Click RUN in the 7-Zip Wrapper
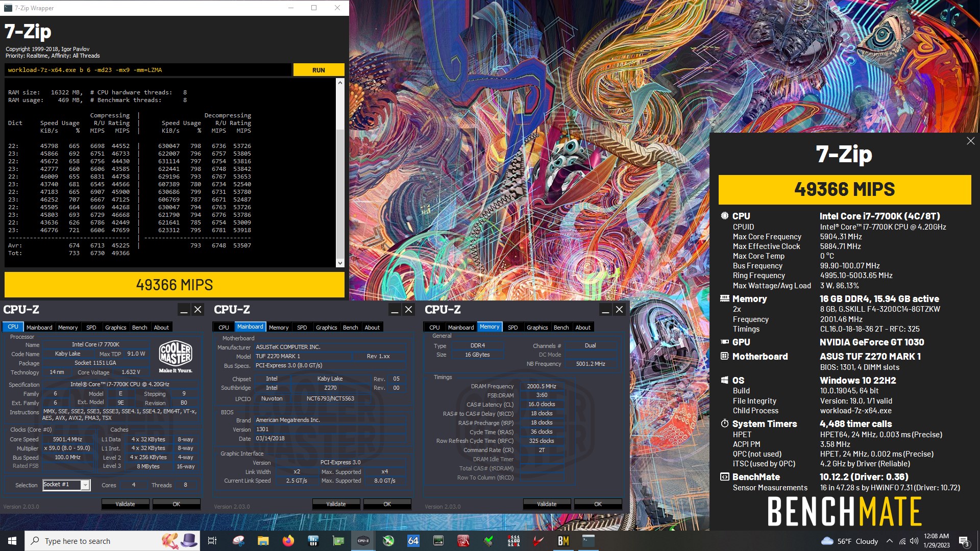Screen dimensions: 980x551 [318, 70]
